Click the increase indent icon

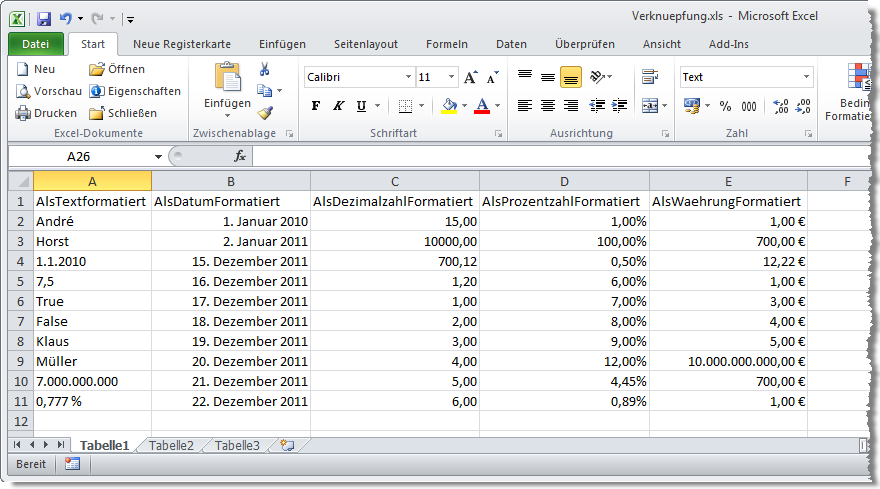coord(620,106)
